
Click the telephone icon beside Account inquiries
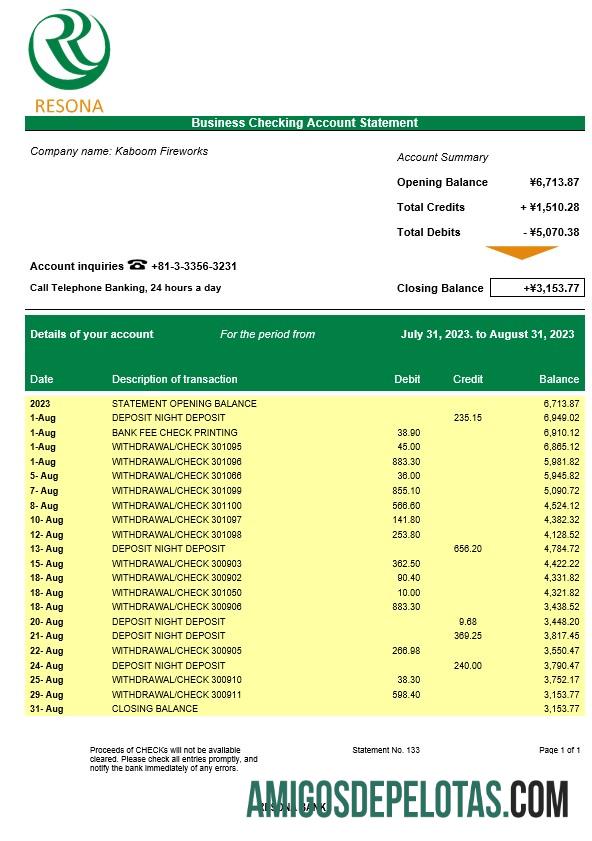click(137, 265)
